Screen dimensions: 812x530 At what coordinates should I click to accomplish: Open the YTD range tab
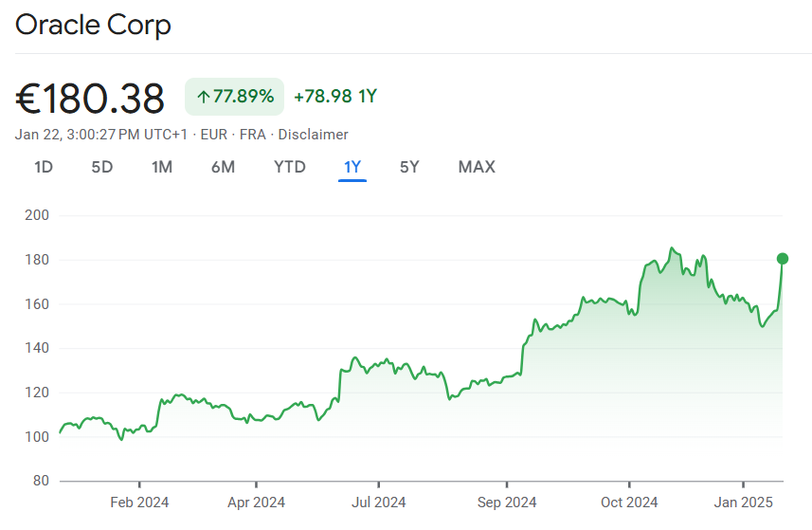pyautogui.click(x=290, y=167)
